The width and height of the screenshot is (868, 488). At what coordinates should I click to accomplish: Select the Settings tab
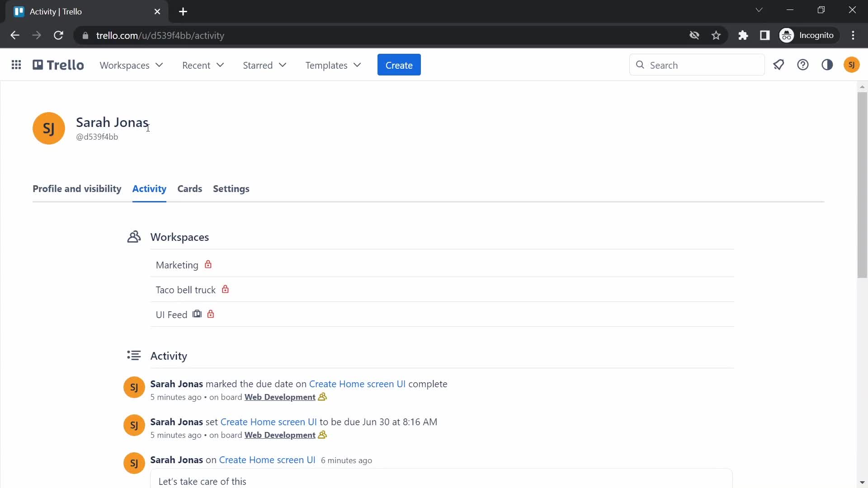231,188
